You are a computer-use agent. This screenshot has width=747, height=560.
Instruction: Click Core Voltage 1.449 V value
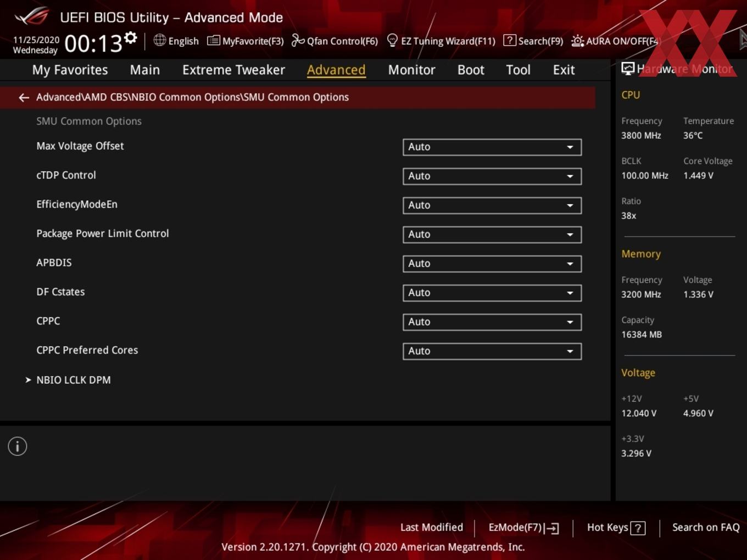(x=698, y=176)
